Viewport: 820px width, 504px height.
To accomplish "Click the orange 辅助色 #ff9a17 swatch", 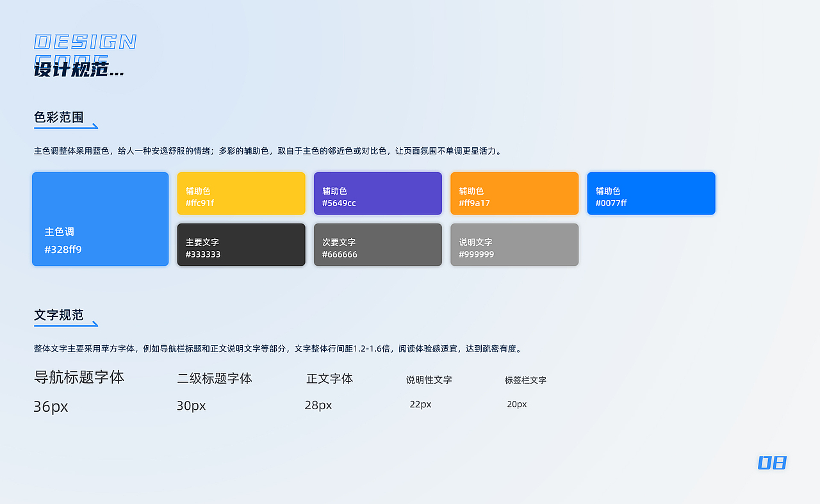I will 514,193.
